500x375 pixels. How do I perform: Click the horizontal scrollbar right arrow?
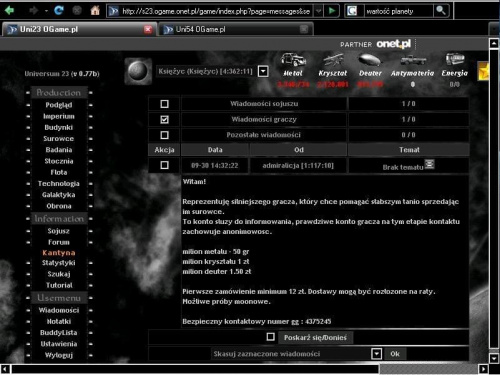[483, 369]
